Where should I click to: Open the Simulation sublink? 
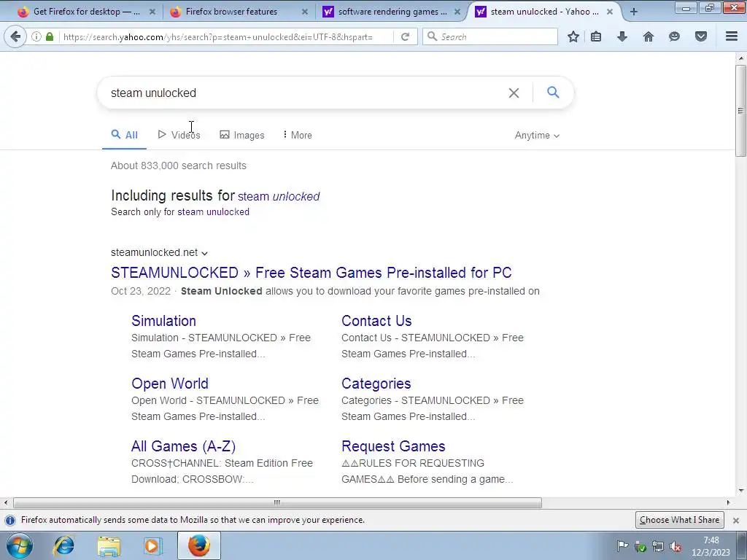163,321
